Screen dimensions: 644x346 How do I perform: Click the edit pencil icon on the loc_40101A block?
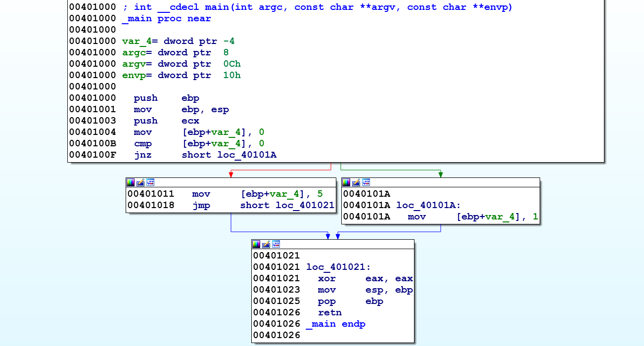[x=356, y=182]
